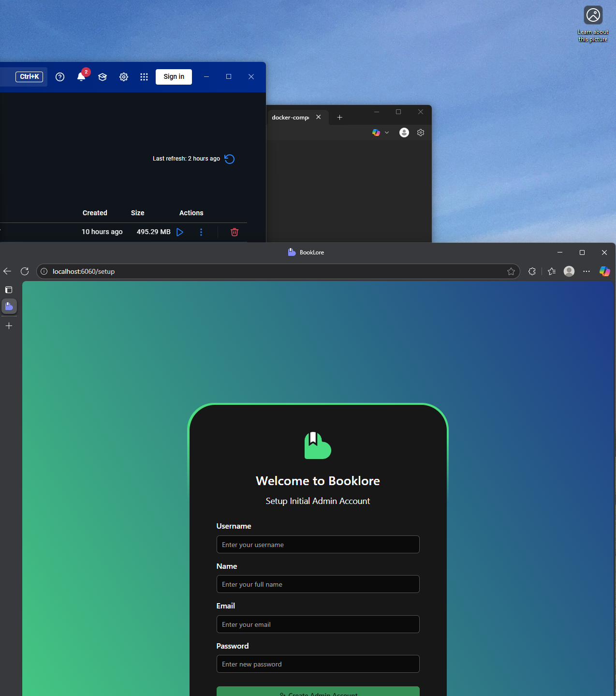Open Edge settings and more menu
Image resolution: width=616 pixels, height=696 pixels.
pos(587,271)
